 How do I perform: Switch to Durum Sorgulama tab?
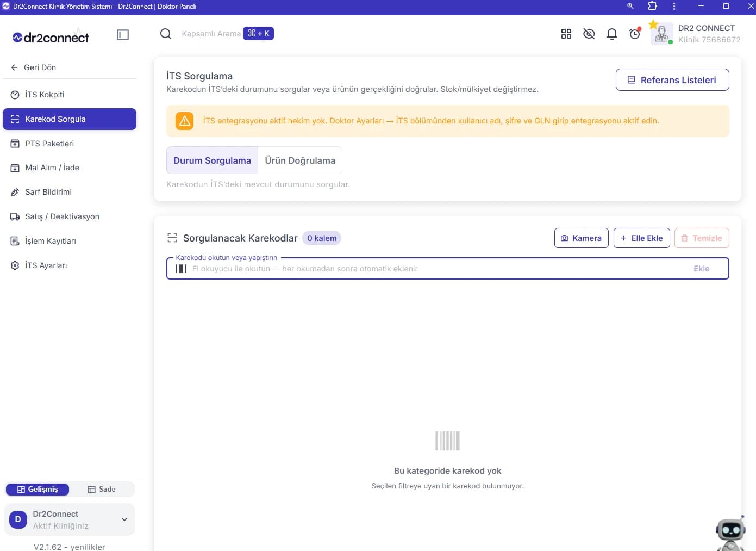212,160
